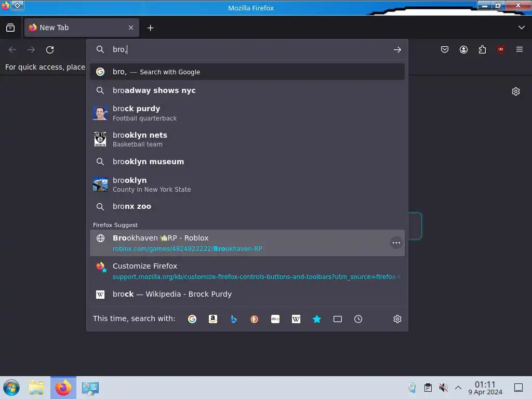532x399 pixels.
Task: Choose 'brooklyn nets' suggestion
Action: (247, 139)
